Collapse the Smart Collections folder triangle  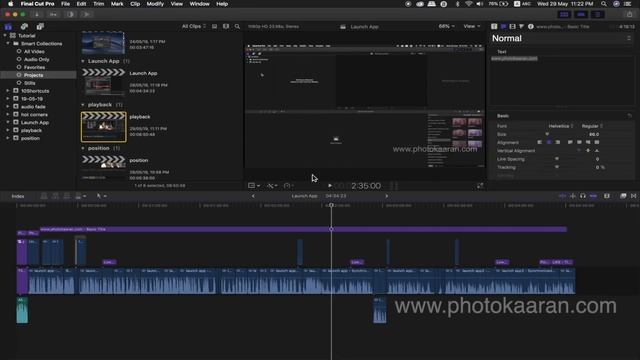tap(8, 43)
